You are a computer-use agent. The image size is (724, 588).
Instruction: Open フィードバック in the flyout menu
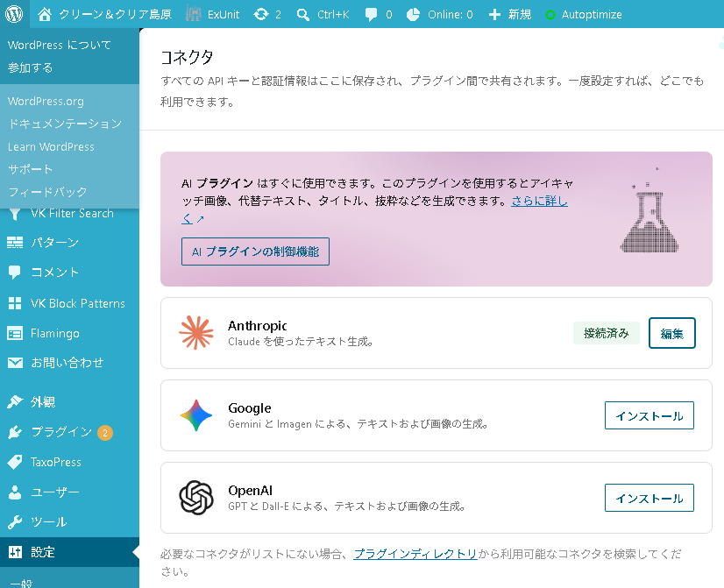(47, 192)
